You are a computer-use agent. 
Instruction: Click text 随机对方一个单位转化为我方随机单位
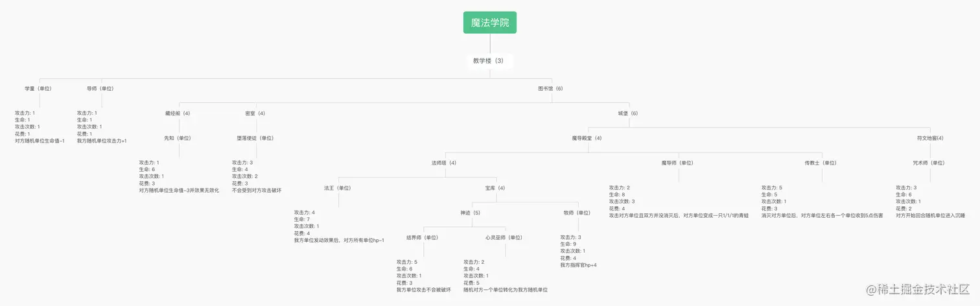pos(506,290)
